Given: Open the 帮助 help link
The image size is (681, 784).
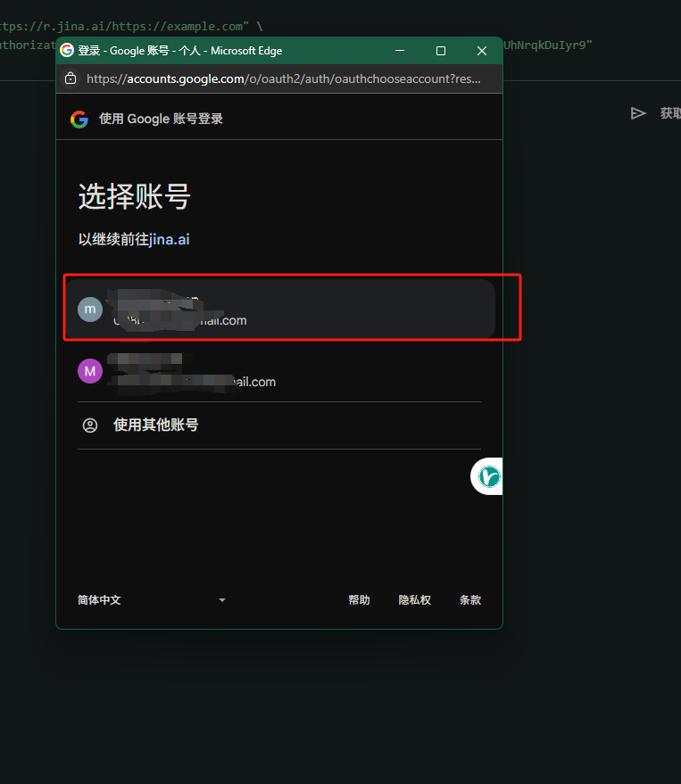Looking at the screenshot, I should point(359,600).
